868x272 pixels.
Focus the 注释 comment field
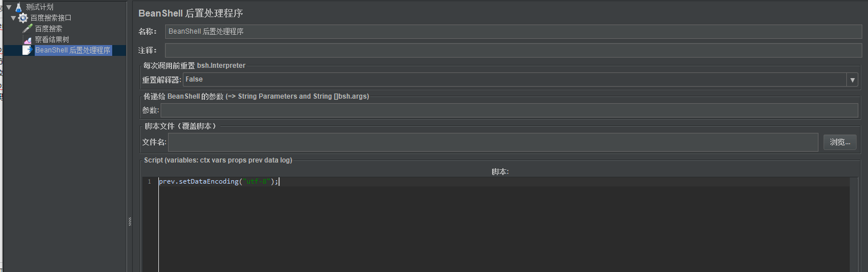pos(513,51)
